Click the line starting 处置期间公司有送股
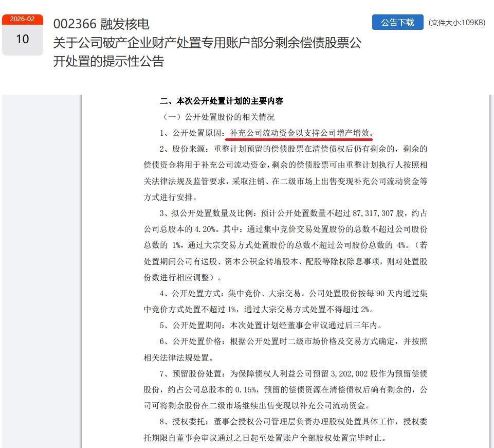The height and width of the screenshot is (448, 494). point(285,261)
